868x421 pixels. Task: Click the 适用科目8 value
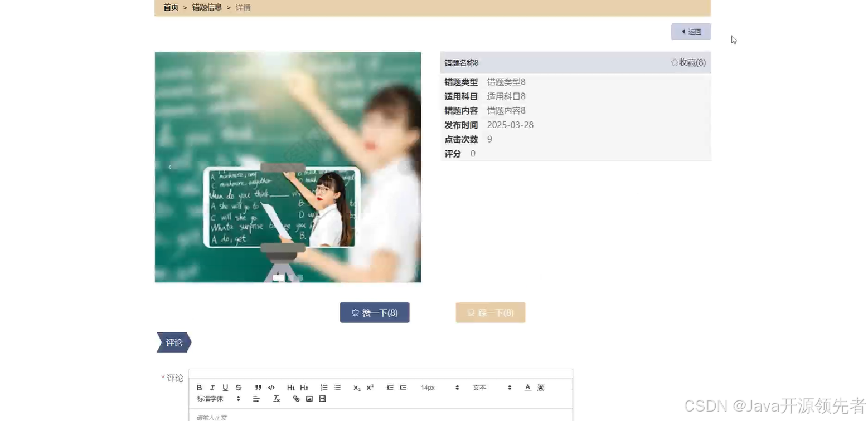(506, 96)
